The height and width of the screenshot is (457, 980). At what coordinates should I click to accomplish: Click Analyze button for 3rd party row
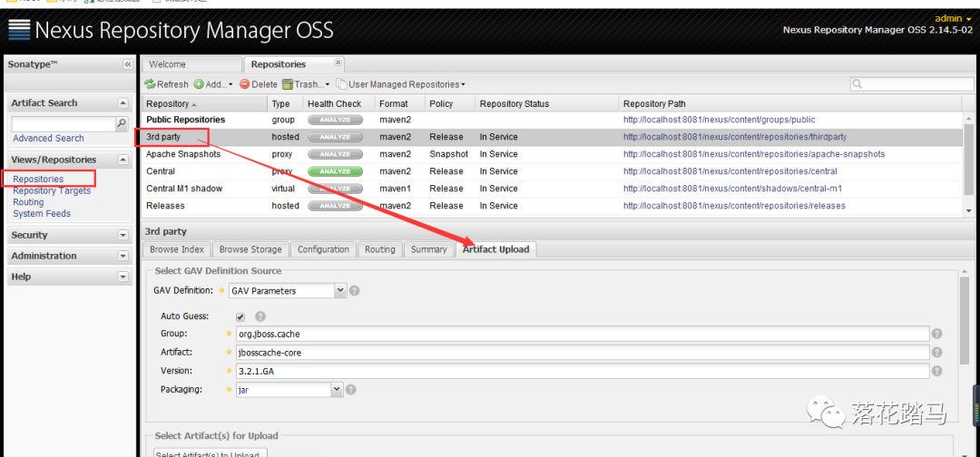tap(336, 137)
